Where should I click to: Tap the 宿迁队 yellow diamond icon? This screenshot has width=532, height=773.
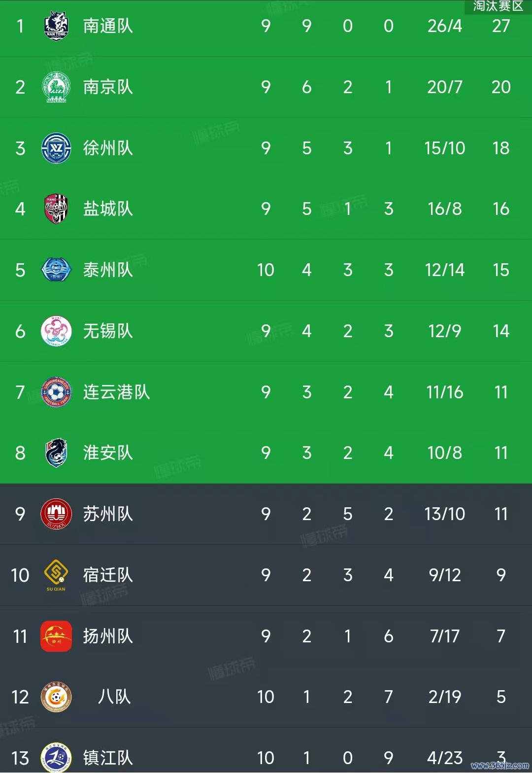click(56, 575)
